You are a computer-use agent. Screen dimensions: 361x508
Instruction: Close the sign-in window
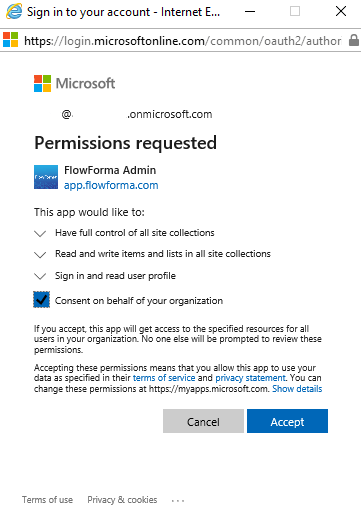click(x=341, y=11)
